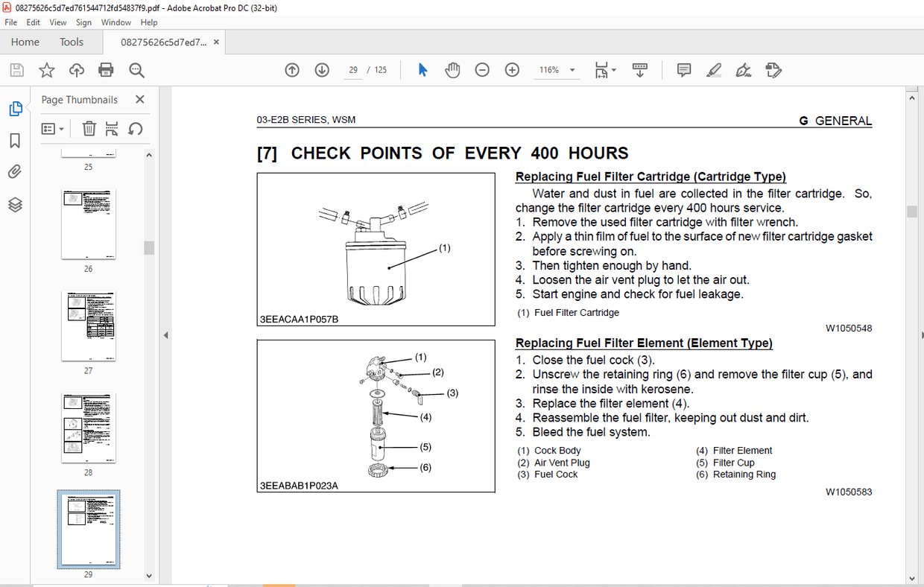This screenshot has height=587, width=924.
Task: Add a sticky note comment
Action: pyautogui.click(x=683, y=69)
